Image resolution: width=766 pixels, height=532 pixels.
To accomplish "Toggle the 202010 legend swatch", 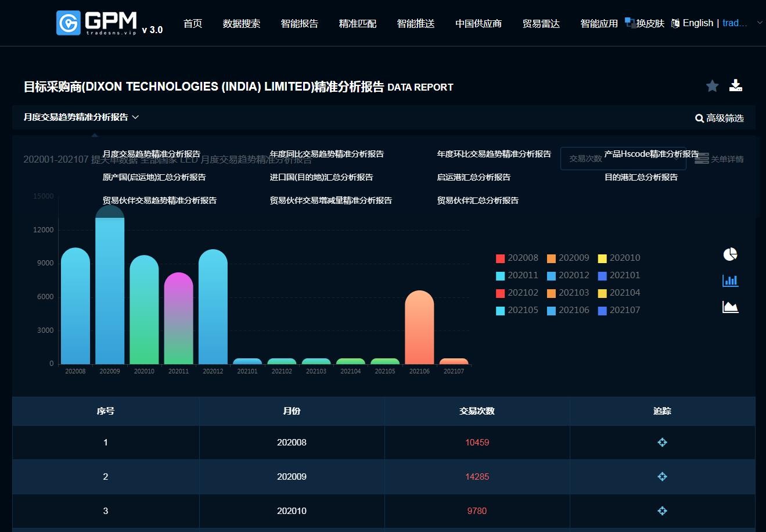I will click(x=602, y=258).
